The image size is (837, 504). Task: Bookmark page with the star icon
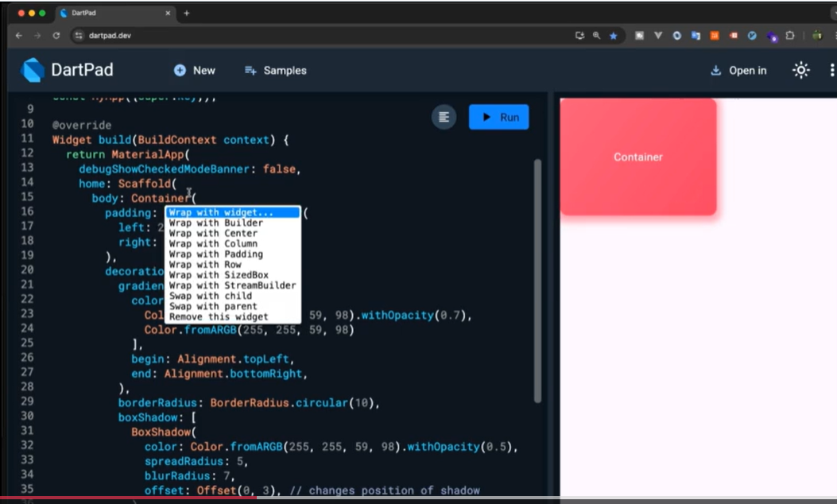click(x=614, y=36)
